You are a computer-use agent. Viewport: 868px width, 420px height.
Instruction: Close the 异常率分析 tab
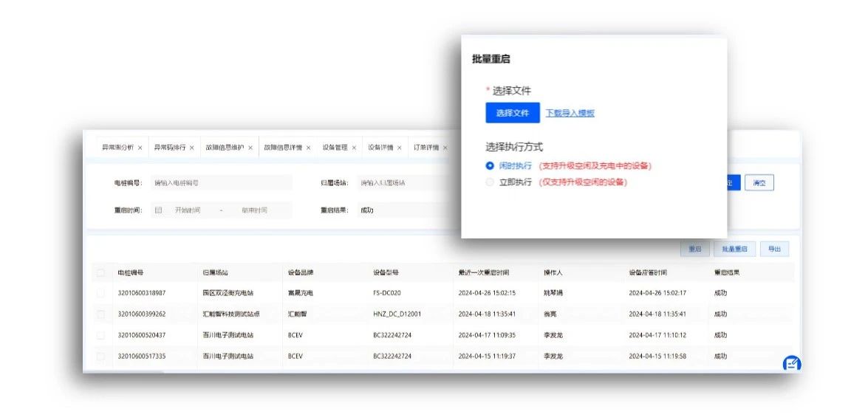[x=140, y=148]
